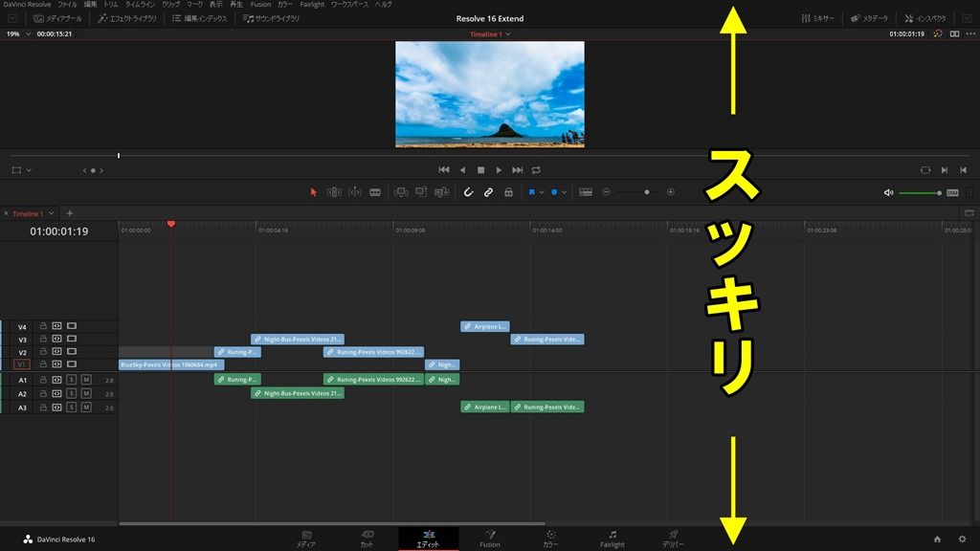This screenshot has width=980, height=551.
Task: Click the viewer jog scrub bar
Action: (x=490, y=156)
